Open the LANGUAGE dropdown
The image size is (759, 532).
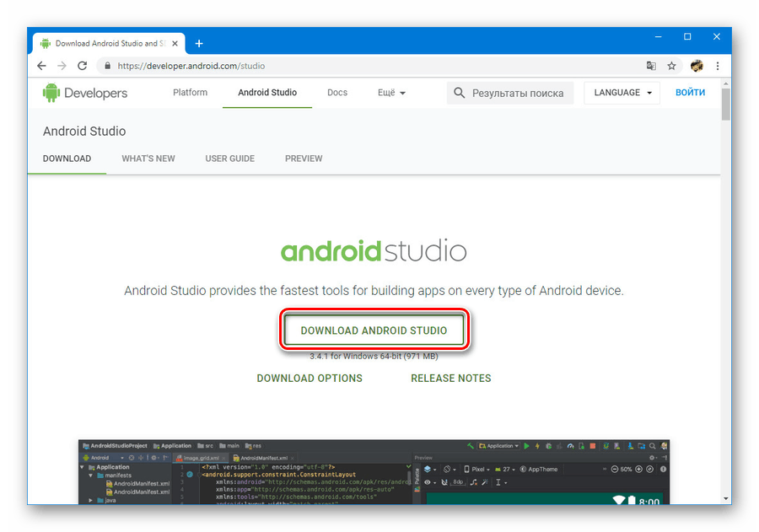(x=622, y=93)
